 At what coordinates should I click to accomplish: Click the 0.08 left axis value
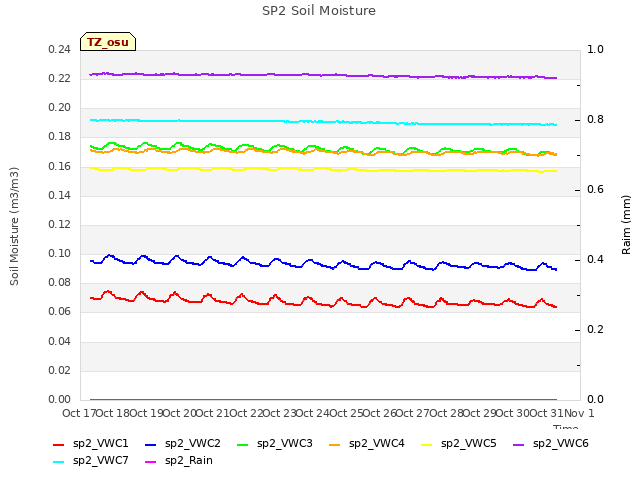click(x=60, y=282)
